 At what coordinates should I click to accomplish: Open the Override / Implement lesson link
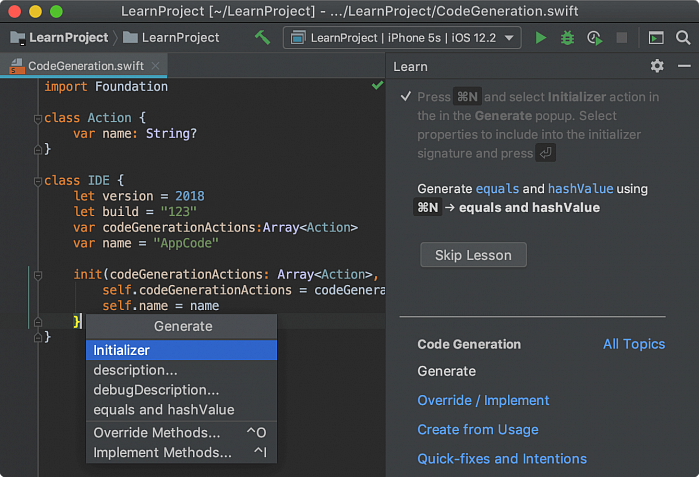tap(483, 400)
